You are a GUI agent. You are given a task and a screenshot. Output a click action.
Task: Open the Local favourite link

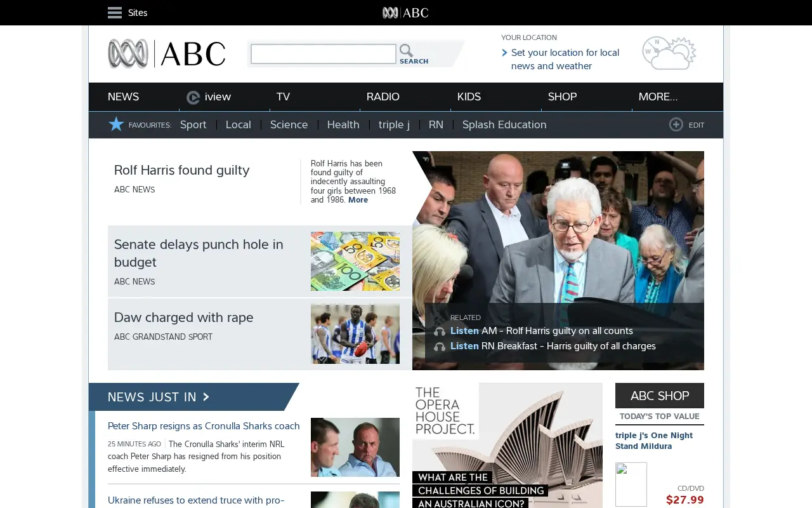point(239,124)
